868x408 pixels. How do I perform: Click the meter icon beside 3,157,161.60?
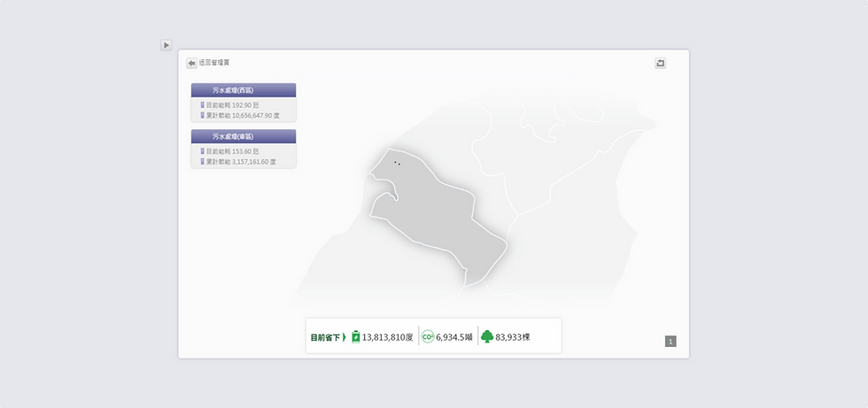(203, 161)
